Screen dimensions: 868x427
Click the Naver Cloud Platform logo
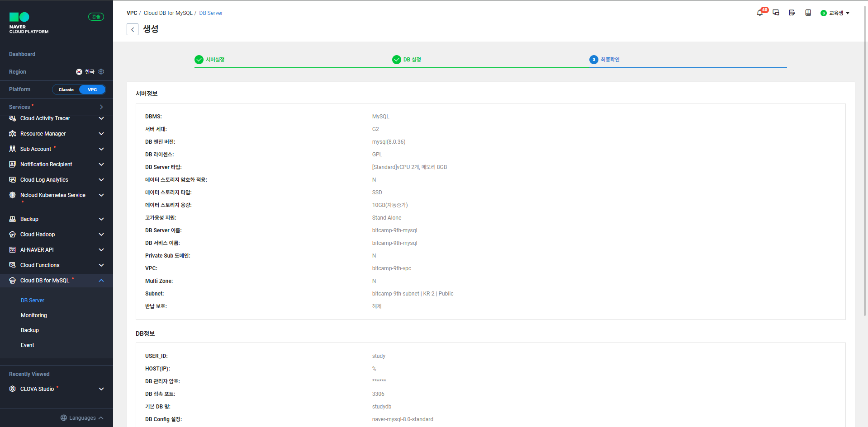click(29, 23)
